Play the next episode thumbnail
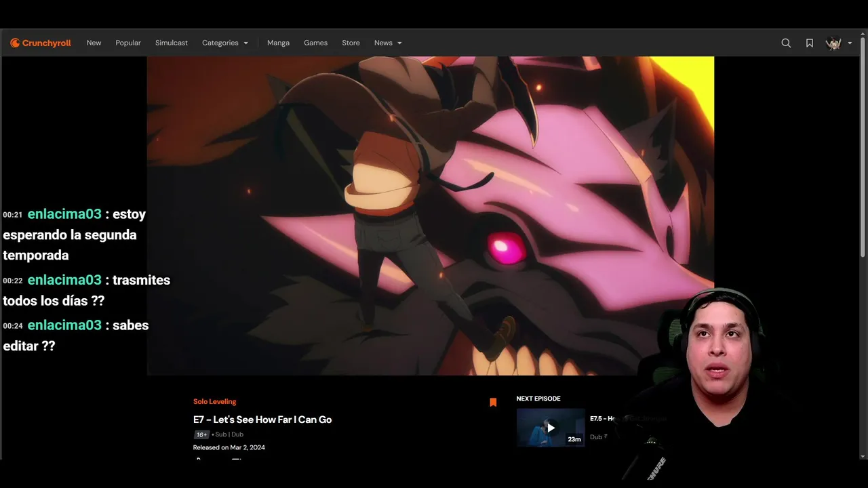868x488 pixels. tap(551, 428)
